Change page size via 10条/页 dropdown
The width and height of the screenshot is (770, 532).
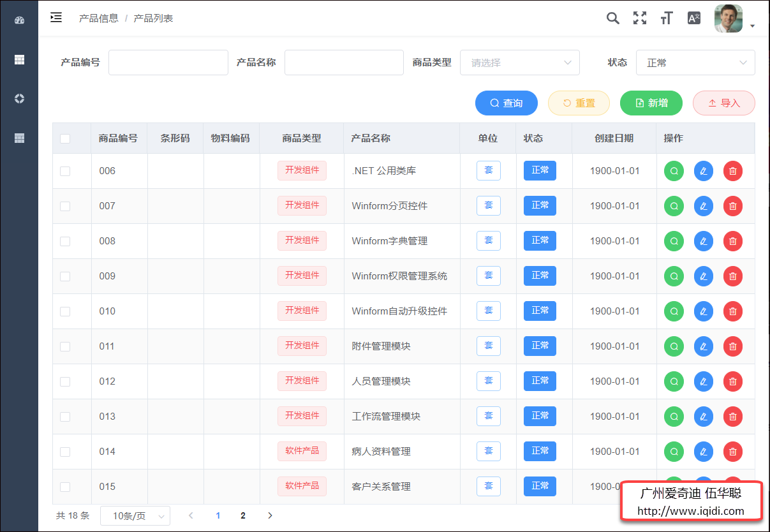click(x=135, y=515)
